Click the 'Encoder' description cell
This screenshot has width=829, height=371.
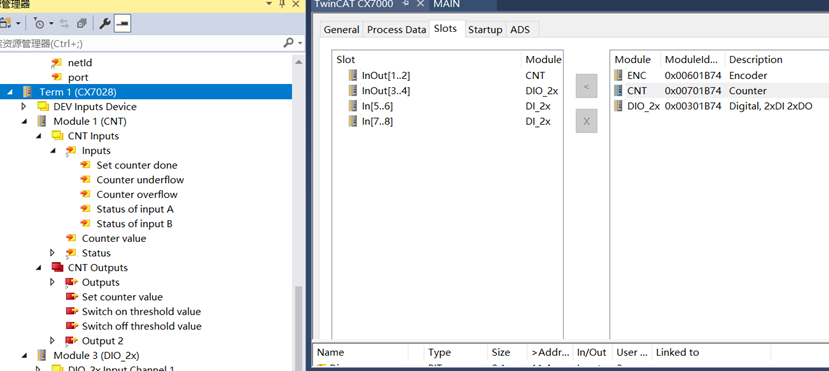tap(748, 76)
